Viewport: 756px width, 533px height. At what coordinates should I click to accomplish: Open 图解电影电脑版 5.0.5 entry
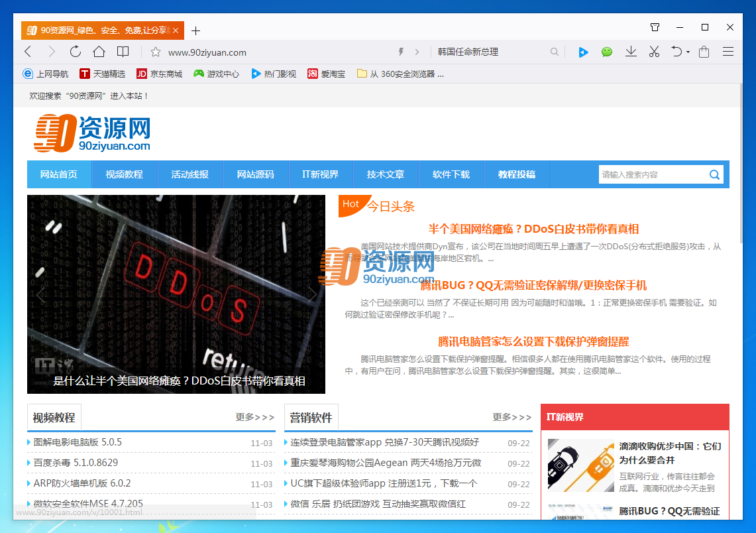click(78, 442)
